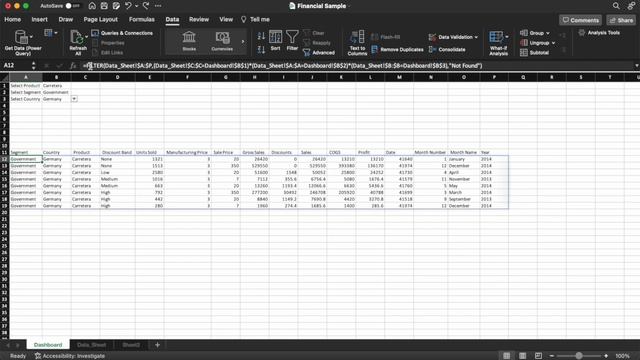Open the Insert ribbon tab
Viewport: 640px width, 360px height.
[40, 19]
